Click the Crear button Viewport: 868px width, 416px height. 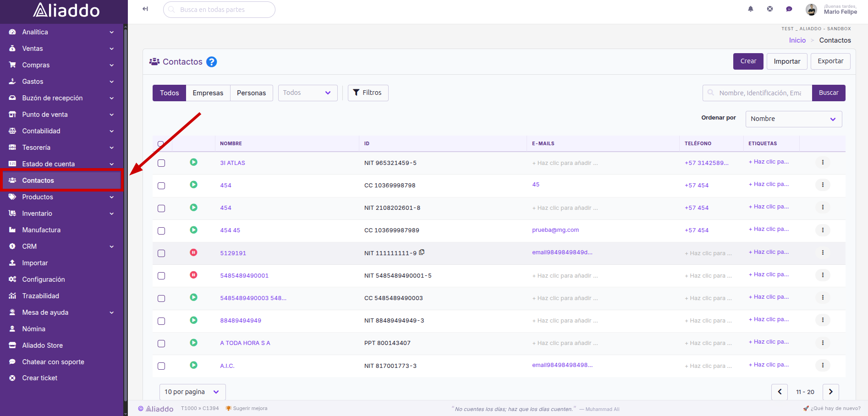748,61
